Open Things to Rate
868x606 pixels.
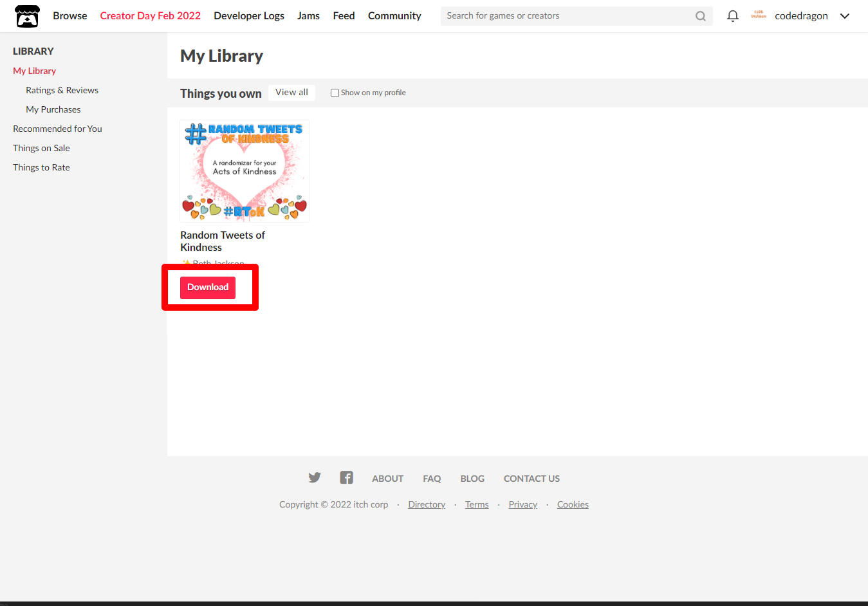click(x=41, y=167)
